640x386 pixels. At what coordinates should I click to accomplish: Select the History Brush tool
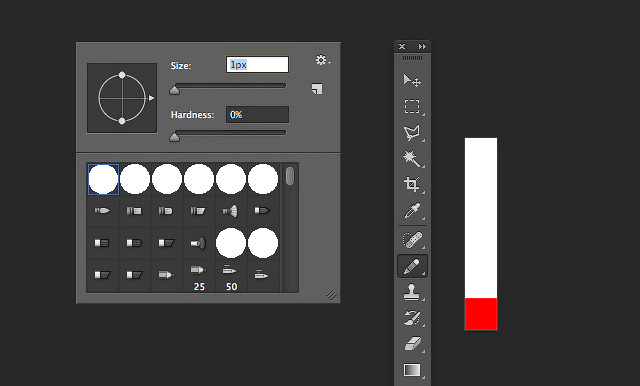pos(411,318)
